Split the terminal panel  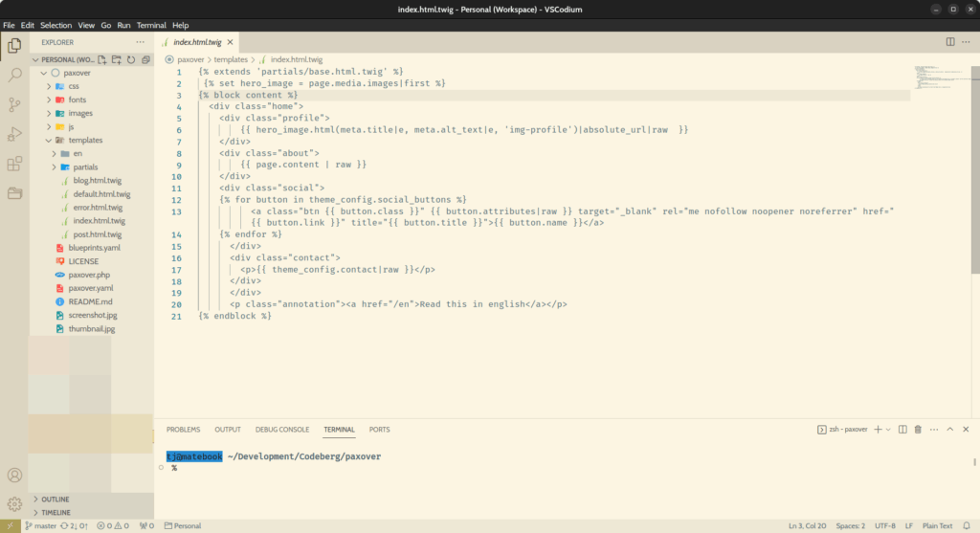902,430
